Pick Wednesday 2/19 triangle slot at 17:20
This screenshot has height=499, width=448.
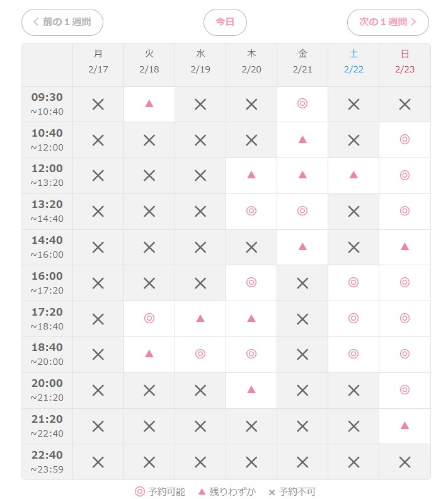(200, 319)
